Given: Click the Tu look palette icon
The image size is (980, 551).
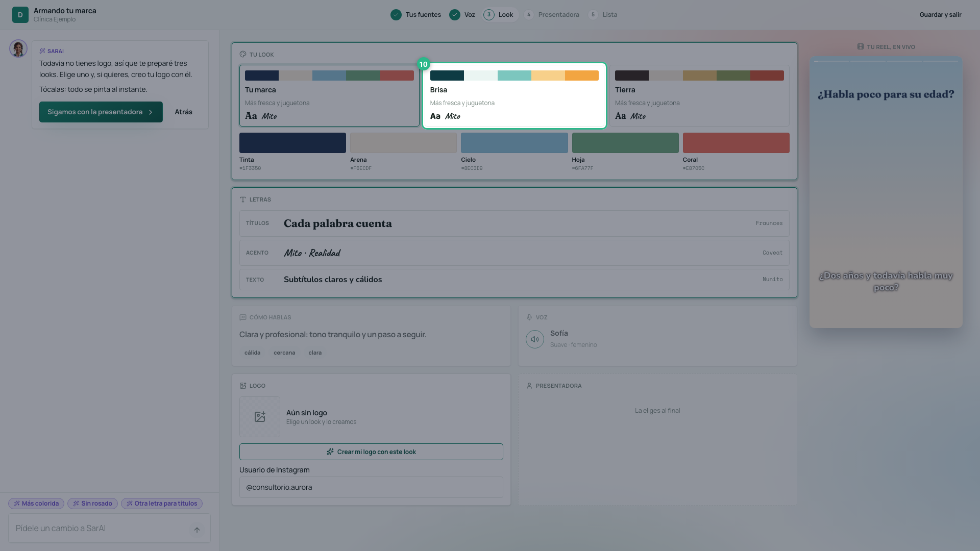Looking at the screenshot, I should pos(243,54).
